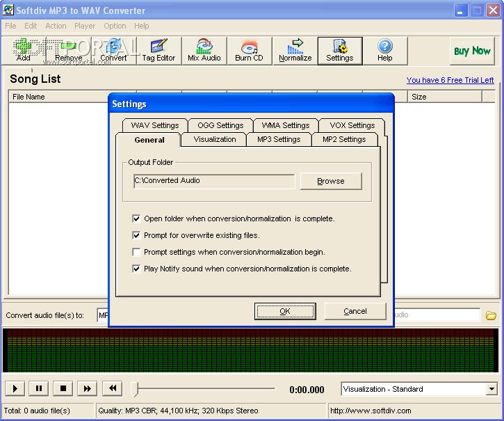This screenshot has height=421, width=504.
Task: Open the File menu
Action: pos(10,26)
